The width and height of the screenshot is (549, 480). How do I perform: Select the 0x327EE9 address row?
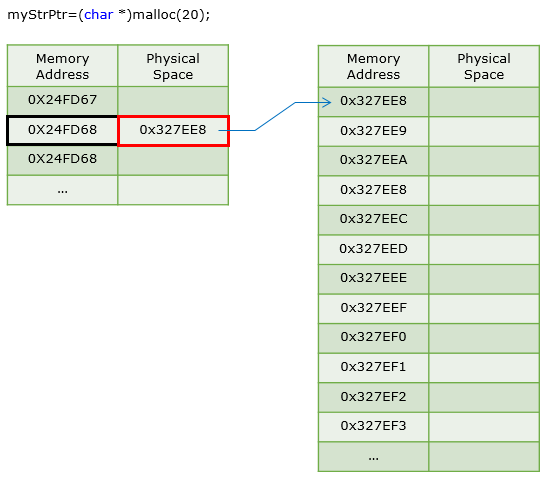pyautogui.click(x=429, y=132)
